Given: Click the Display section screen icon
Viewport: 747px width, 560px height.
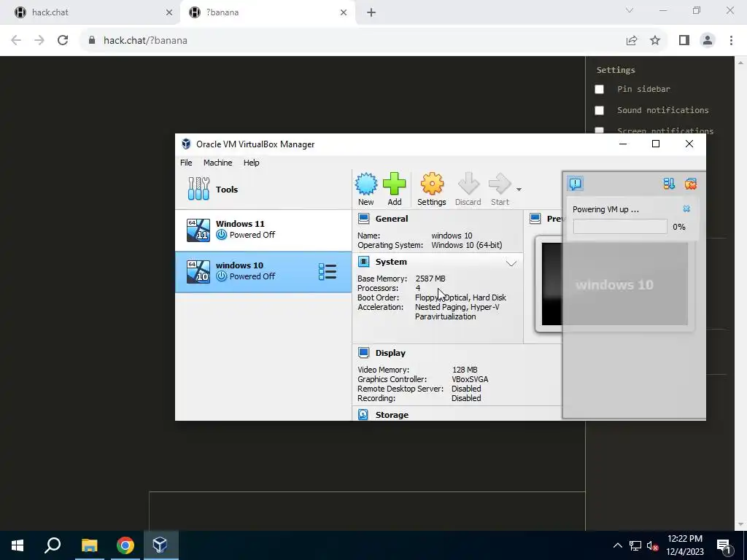Looking at the screenshot, I should tap(363, 352).
